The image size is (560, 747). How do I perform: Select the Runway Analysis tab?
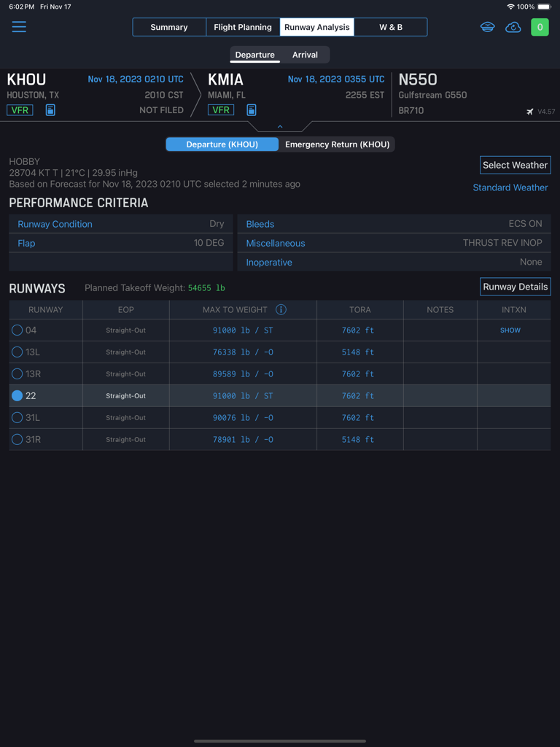coord(317,27)
